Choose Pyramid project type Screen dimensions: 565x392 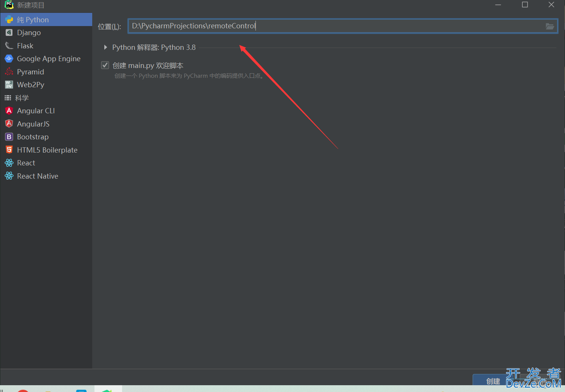[x=46, y=72]
